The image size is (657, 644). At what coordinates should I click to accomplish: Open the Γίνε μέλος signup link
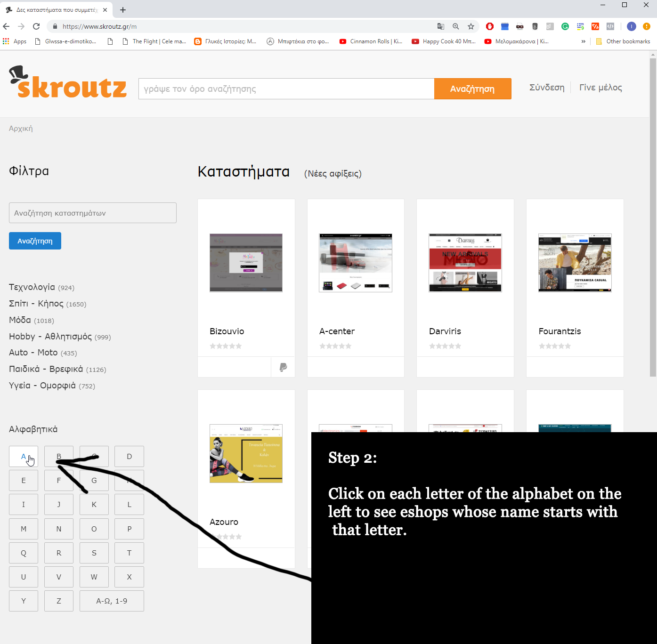[x=600, y=88]
